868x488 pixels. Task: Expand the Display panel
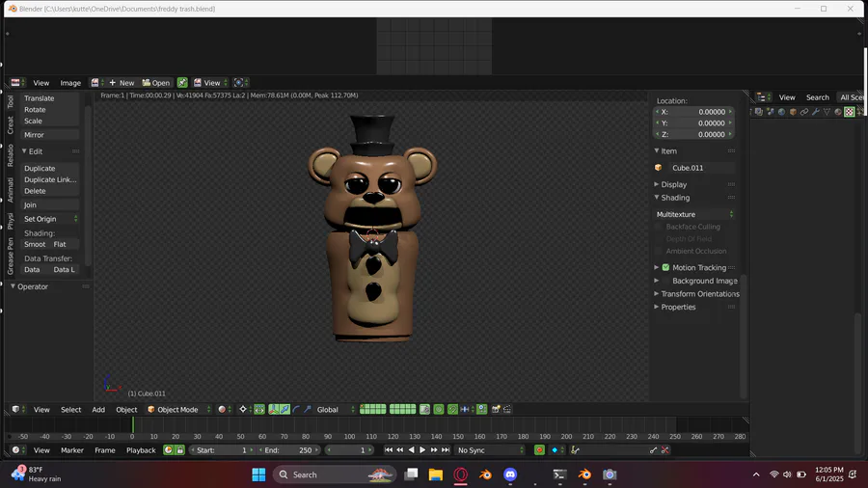click(673, 184)
